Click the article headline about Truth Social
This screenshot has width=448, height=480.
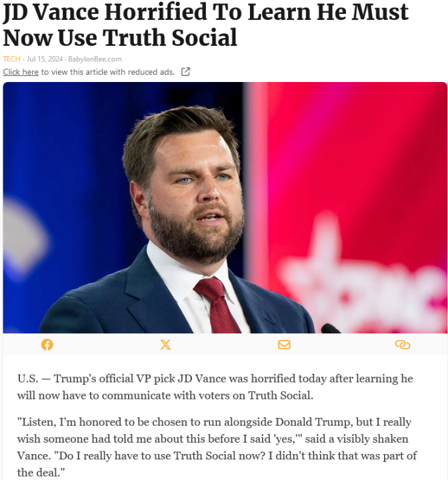205,24
